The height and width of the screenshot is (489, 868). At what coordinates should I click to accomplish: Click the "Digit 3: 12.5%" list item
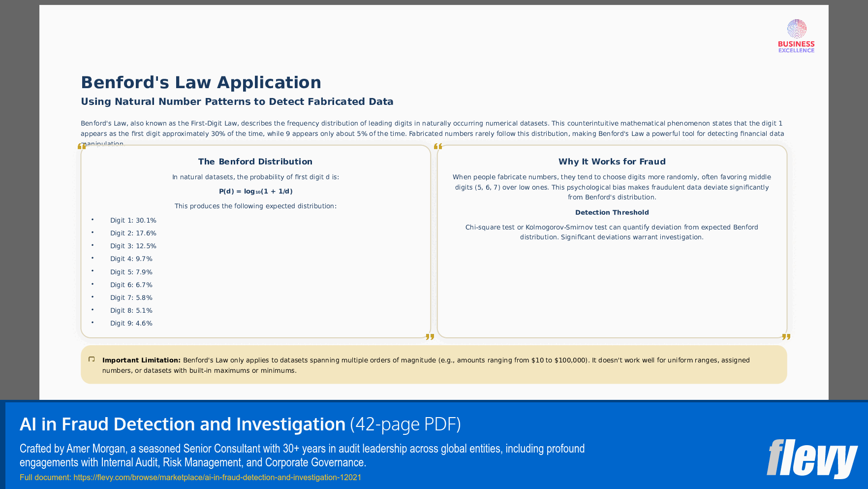tap(133, 246)
